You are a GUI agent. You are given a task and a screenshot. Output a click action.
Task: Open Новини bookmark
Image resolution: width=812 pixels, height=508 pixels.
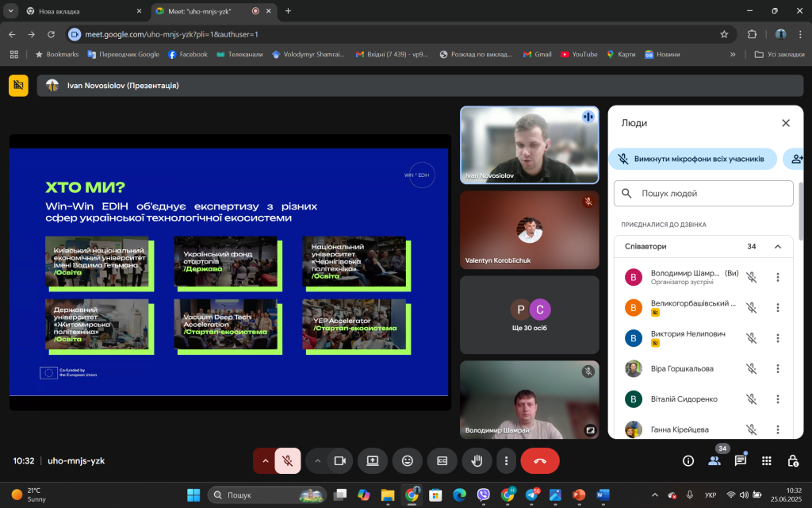pyautogui.click(x=662, y=55)
